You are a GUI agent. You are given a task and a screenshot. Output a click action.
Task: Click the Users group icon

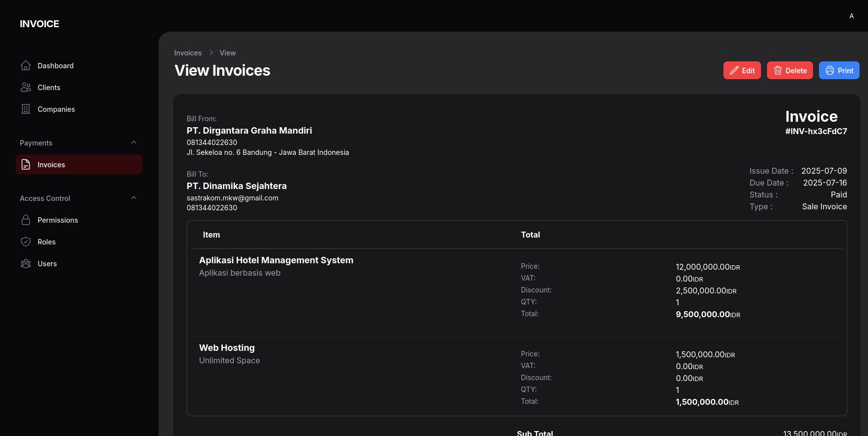coord(26,264)
